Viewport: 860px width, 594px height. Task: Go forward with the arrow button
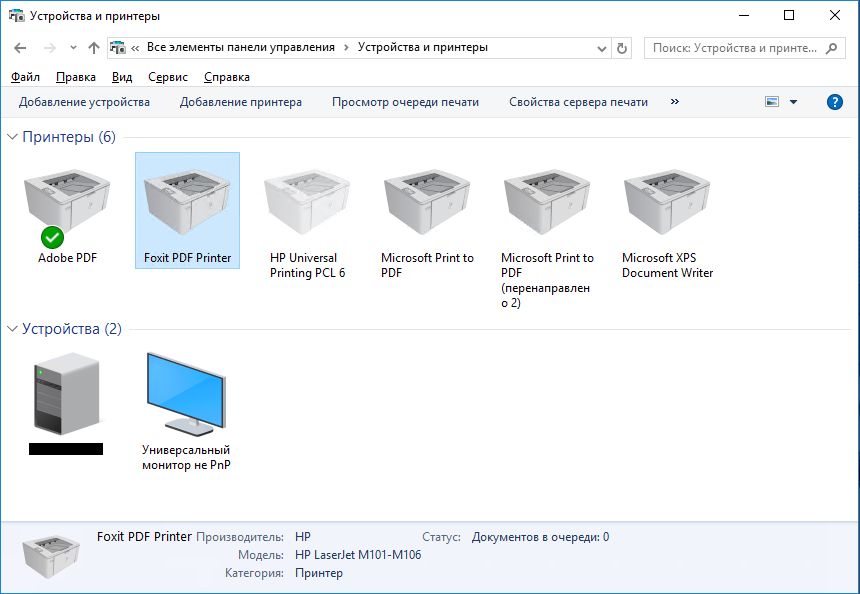coord(50,48)
